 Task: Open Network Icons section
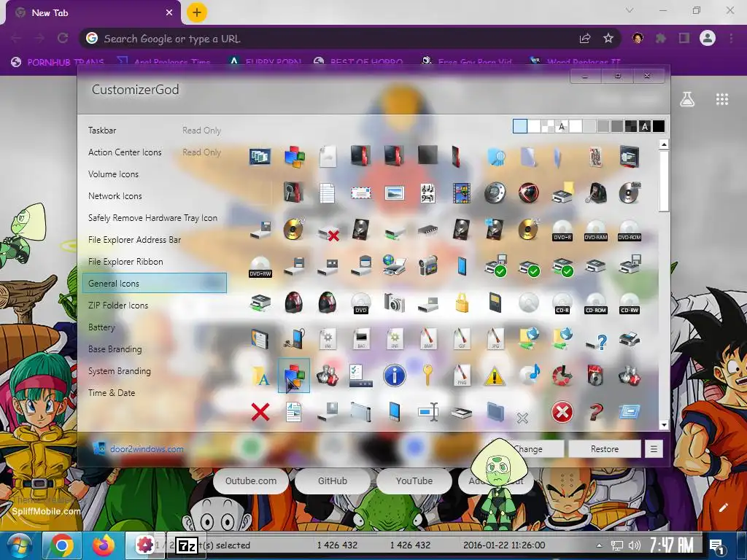point(115,195)
